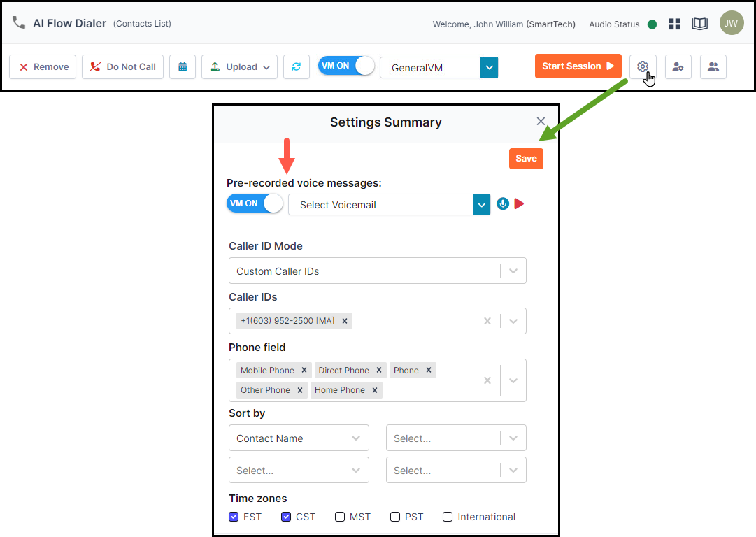
Task: Remove the +1(603) 952-2500 caller ID tag
Action: click(345, 321)
